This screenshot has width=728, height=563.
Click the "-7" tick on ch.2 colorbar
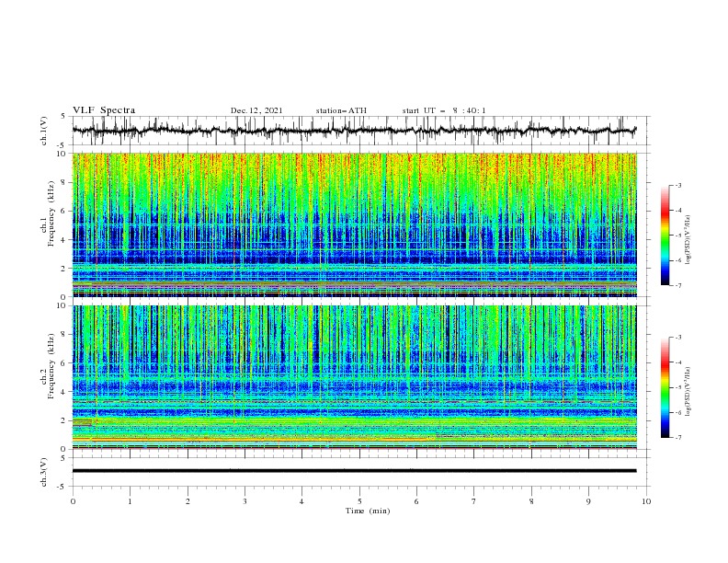[x=677, y=438]
